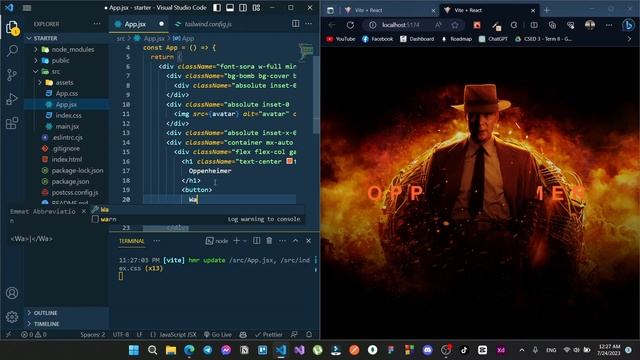The image size is (640, 360).
Task: Open the Explorer view icon in activity bar
Action: click(12, 28)
